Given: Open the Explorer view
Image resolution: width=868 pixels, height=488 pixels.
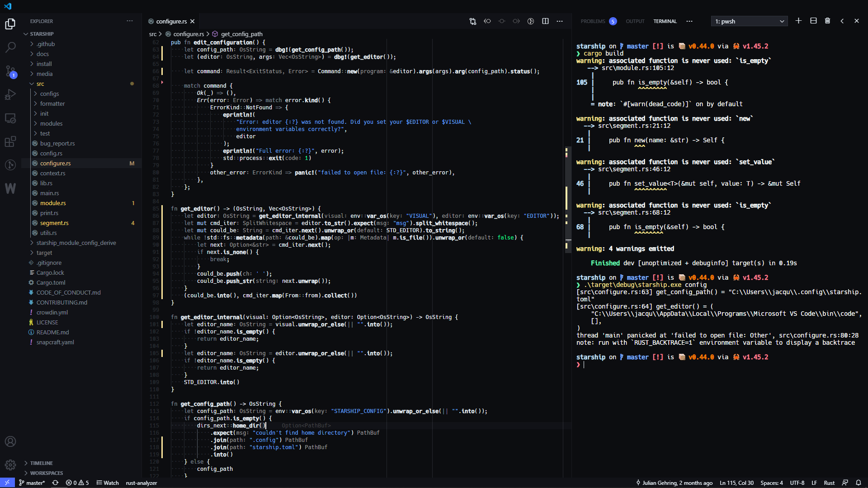Looking at the screenshot, I should click(x=10, y=24).
